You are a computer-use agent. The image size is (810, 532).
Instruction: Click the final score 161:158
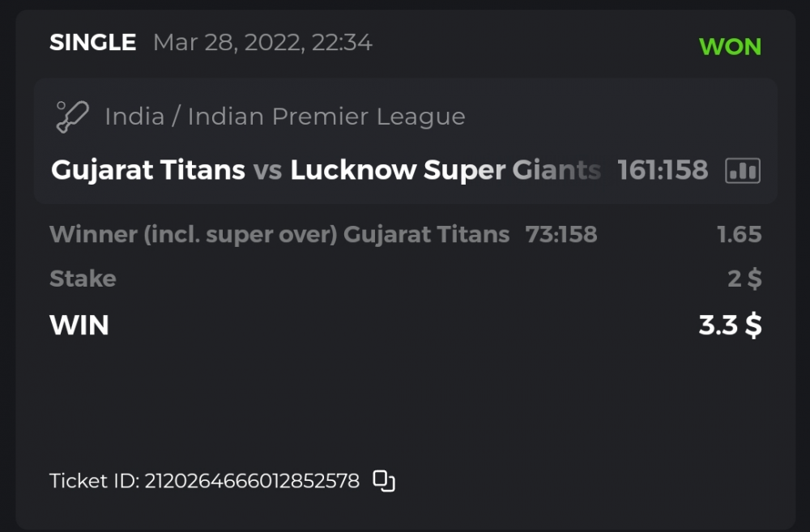tap(663, 170)
